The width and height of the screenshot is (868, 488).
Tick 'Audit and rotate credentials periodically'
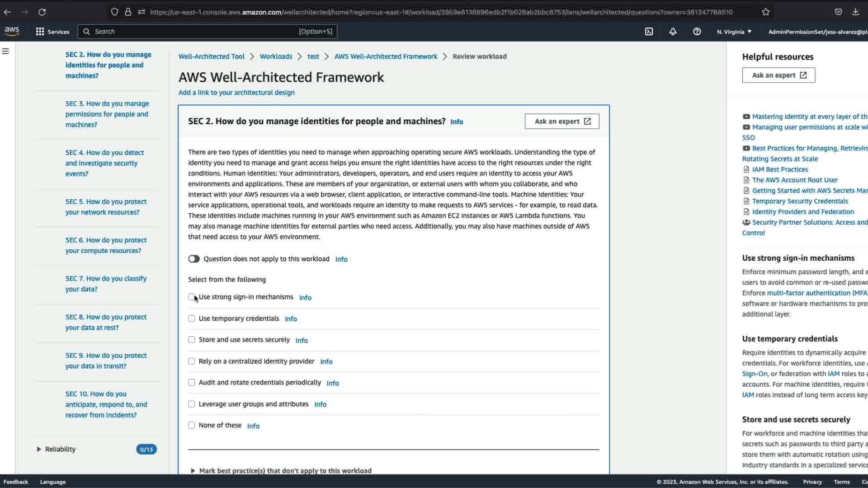coord(192,383)
